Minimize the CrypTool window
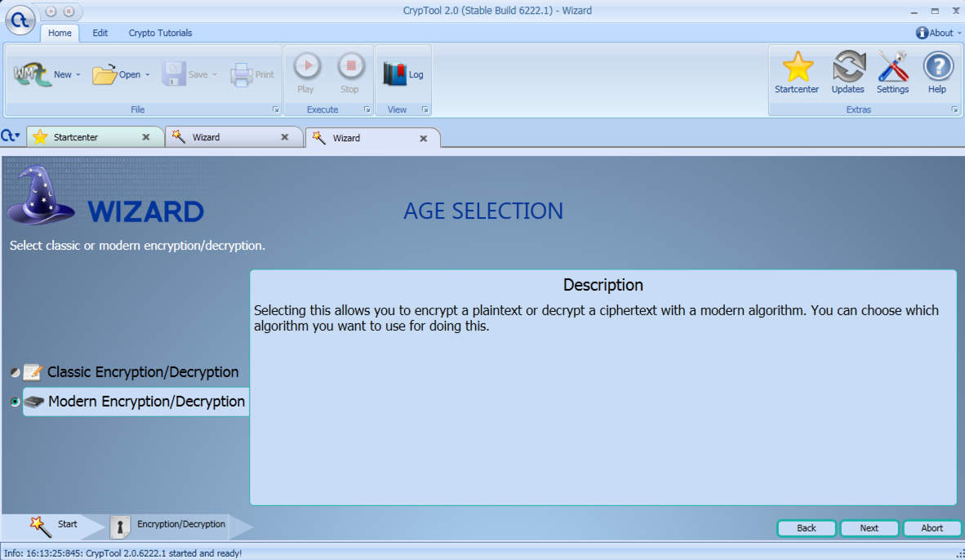This screenshot has height=560, width=965. pos(914,11)
